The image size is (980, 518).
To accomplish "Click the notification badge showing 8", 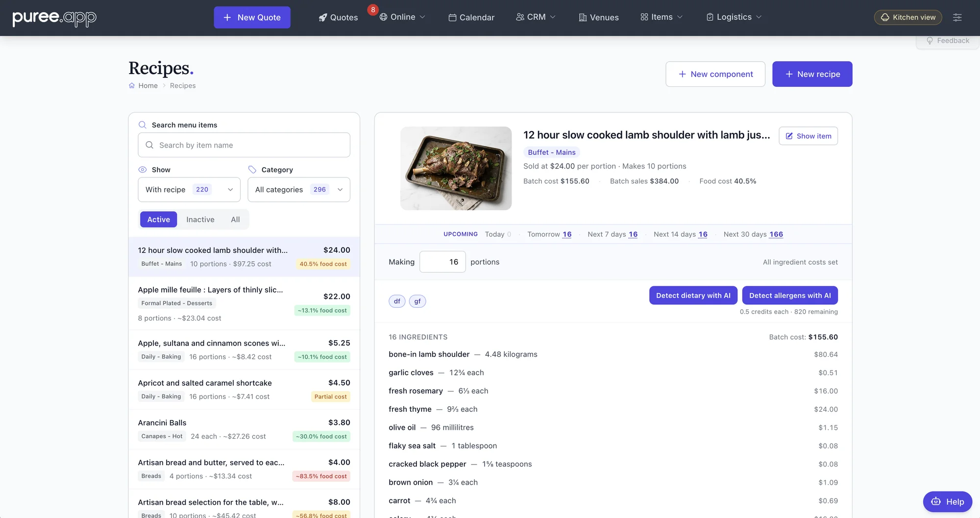I will 373,10.
